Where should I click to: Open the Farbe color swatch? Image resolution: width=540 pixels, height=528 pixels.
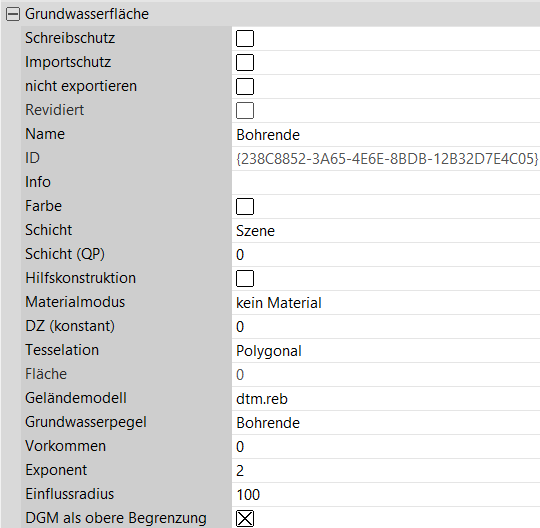245,206
